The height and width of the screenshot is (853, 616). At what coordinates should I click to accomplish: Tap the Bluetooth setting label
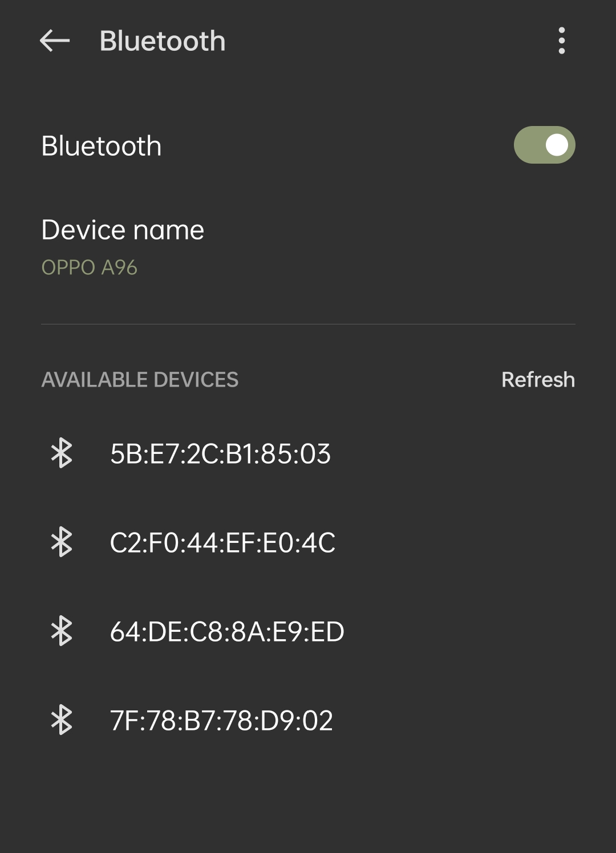coord(102,146)
